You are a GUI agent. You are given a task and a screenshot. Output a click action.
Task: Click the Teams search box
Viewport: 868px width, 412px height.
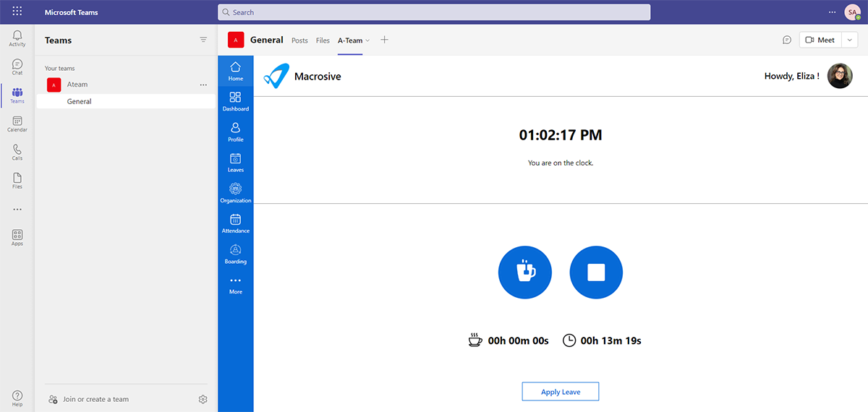pos(434,12)
